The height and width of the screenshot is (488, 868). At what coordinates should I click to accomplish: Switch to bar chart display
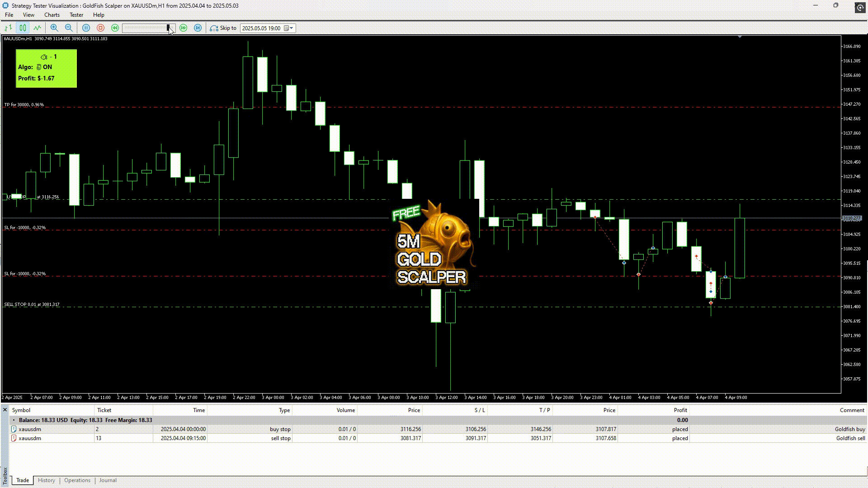[8, 28]
